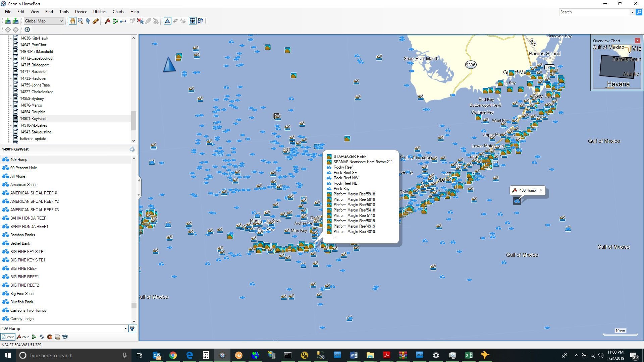Click the clock time toolbar icon
Viewport: 644px width, 362px height.
pyautogui.click(x=27, y=30)
